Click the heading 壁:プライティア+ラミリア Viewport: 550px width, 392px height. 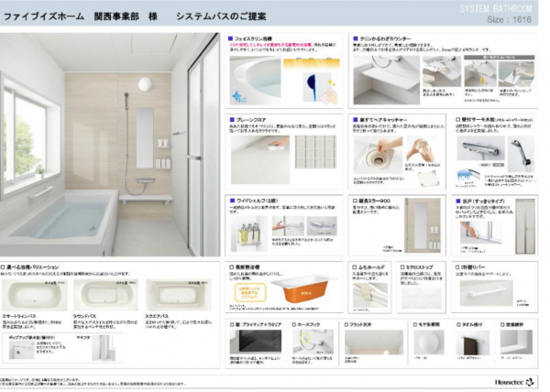pyautogui.click(x=258, y=325)
